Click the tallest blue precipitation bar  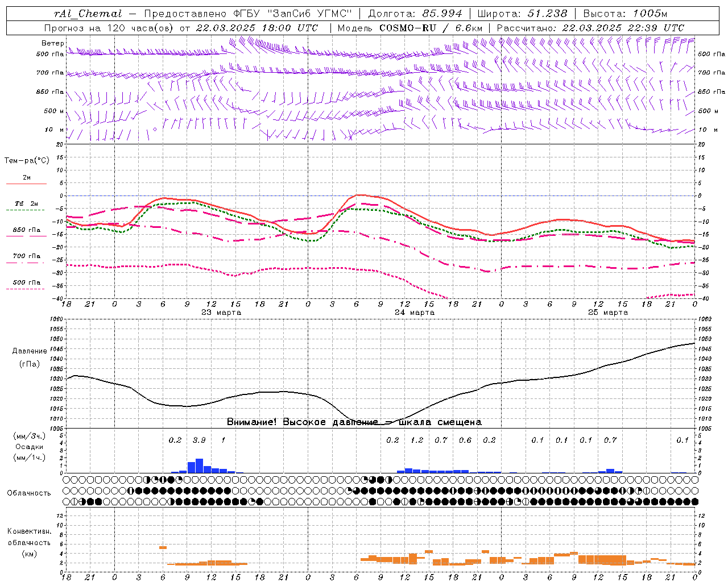[199, 465]
